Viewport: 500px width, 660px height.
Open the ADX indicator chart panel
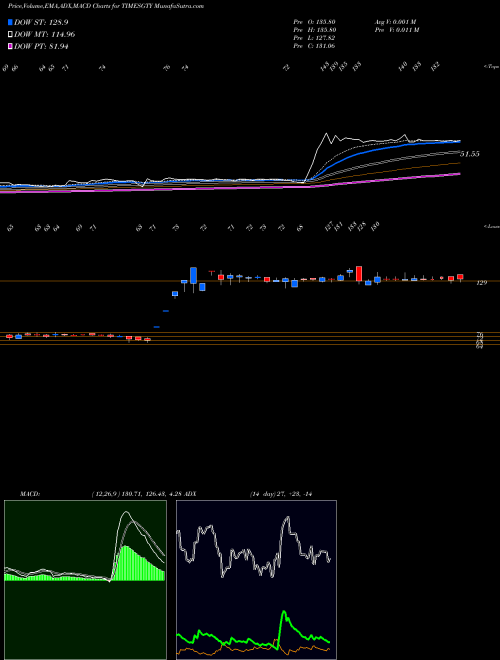pyautogui.click(x=256, y=580)
